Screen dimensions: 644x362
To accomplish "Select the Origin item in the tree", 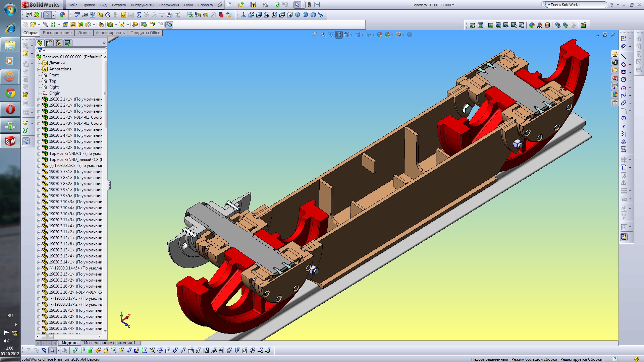I will pyautogui.click(x=55, y=93).
